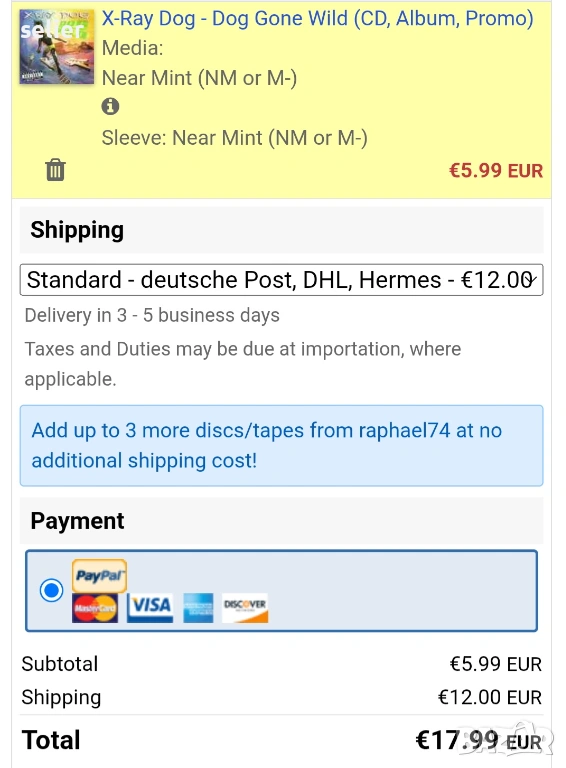The height and width of the screenshot is (768, 566).
Task: Click the American Express card logo
Action: click(x=198, y=608)
